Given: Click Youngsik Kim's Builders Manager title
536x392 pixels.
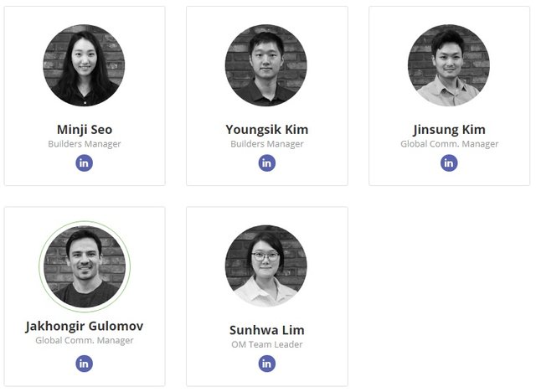Looking at the screenshot, I should point(266,144).
